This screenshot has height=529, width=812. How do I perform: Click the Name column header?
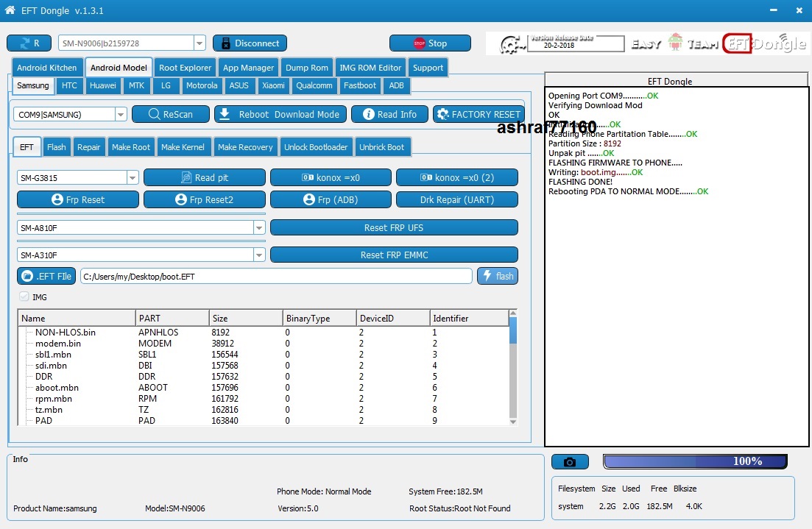click(77, 319)
